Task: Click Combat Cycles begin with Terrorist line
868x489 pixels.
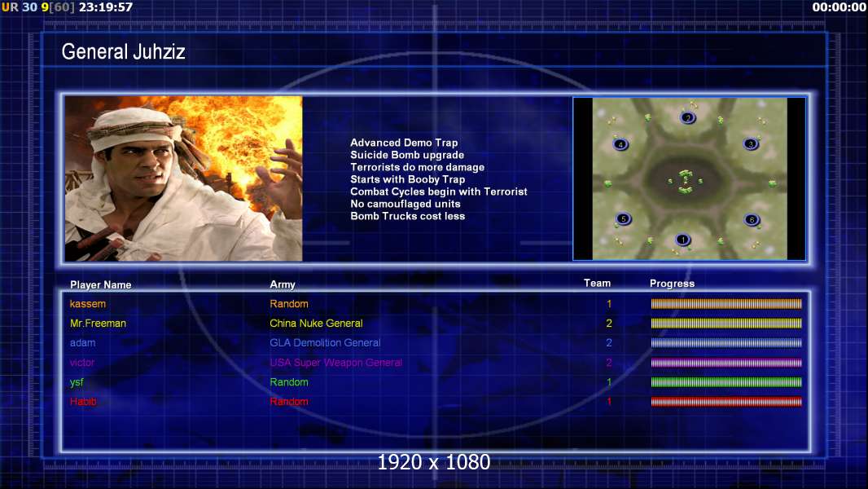Action: pos(438,192)
